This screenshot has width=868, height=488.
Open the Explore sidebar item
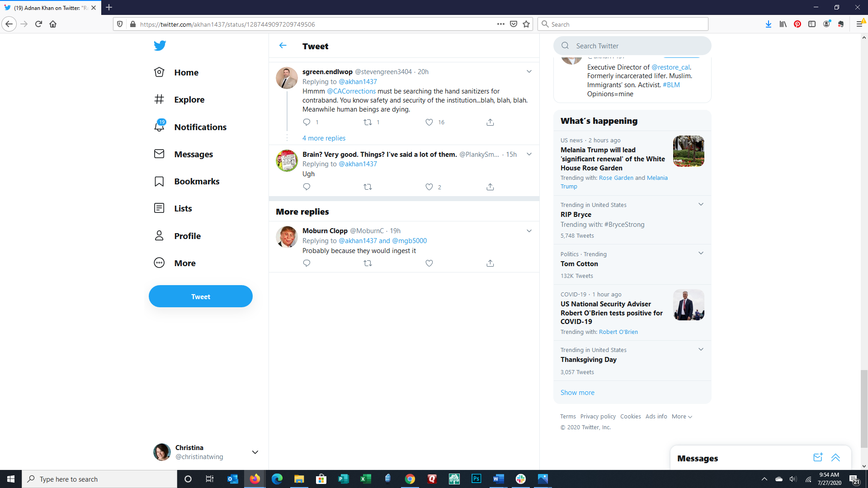[189, 99]
